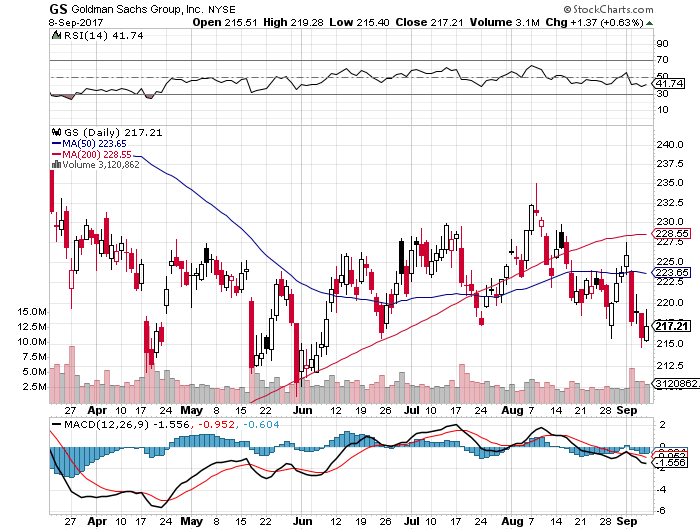Click the Goldman Sachs Group, Inc. company name
The height and width of the screenshot is (530, 700).
138,9
